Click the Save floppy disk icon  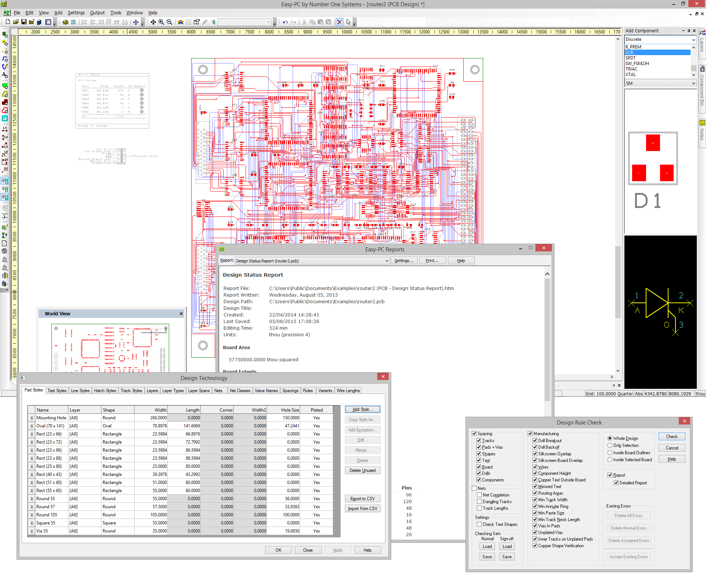[x=24, y=22]
